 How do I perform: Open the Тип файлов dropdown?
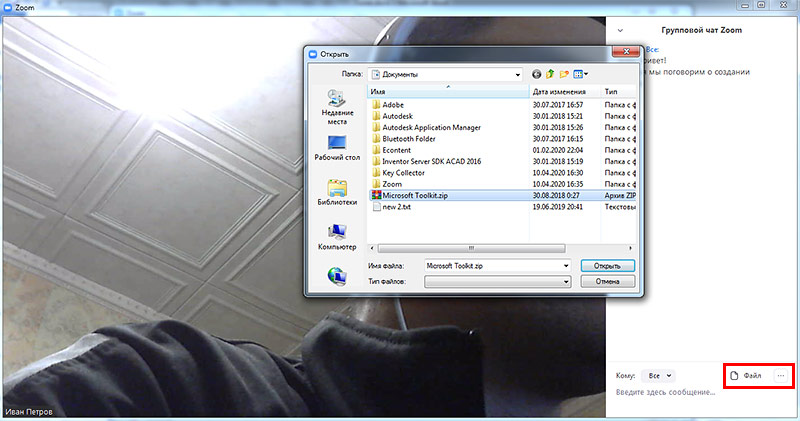point(566,282)
